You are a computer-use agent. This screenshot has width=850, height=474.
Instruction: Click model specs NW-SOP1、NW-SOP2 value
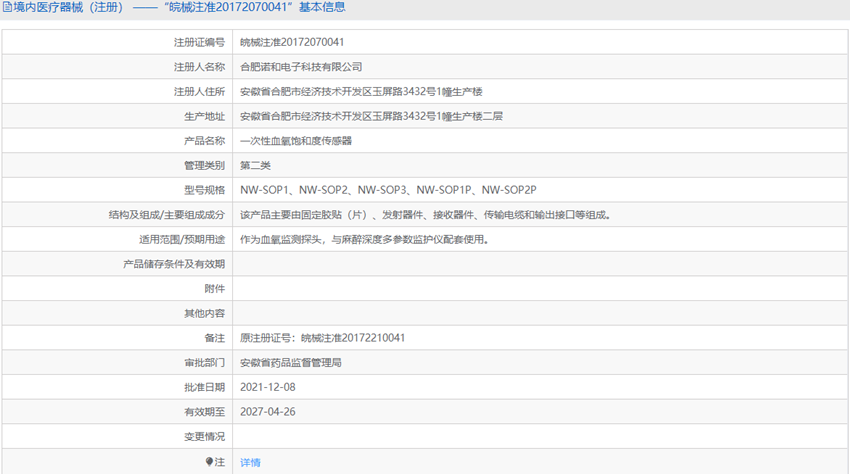point(388,190)
